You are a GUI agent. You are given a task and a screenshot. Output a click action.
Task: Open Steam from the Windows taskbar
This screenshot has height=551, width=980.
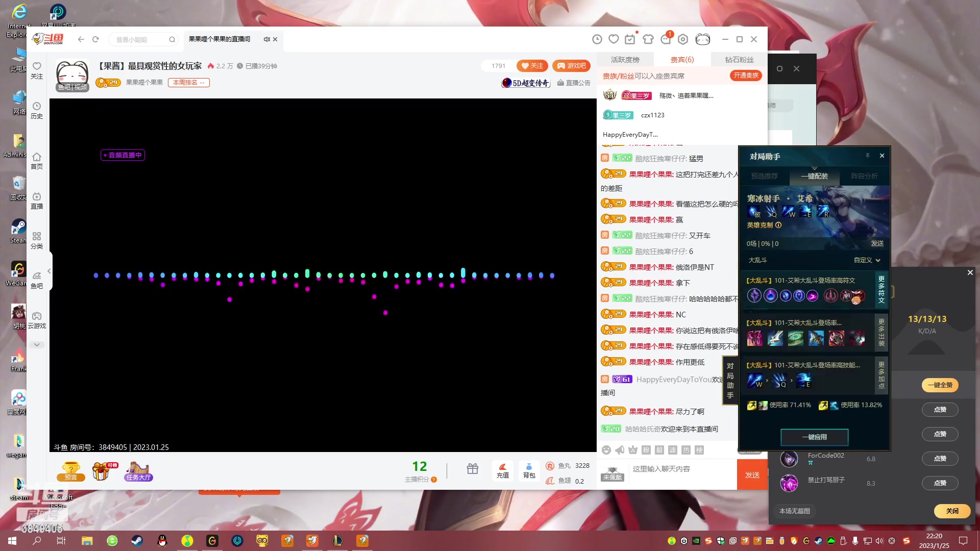[x=137, y=541]
